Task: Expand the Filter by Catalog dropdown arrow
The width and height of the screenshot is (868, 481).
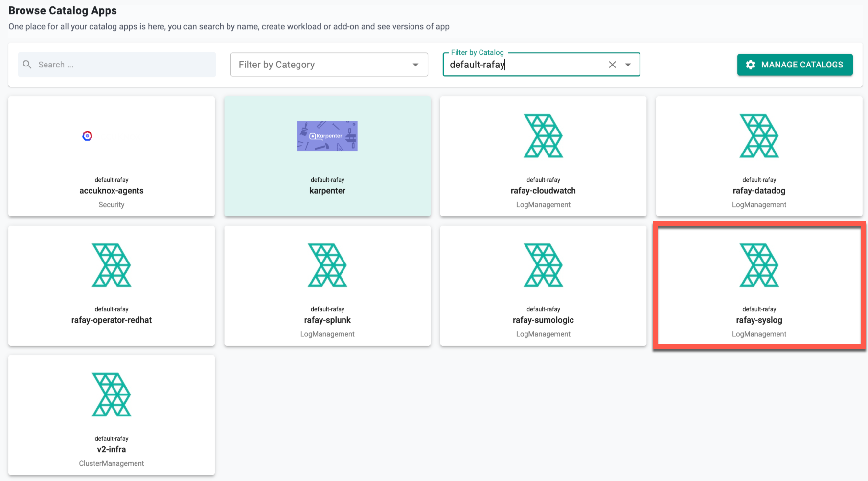Action: 628,64
